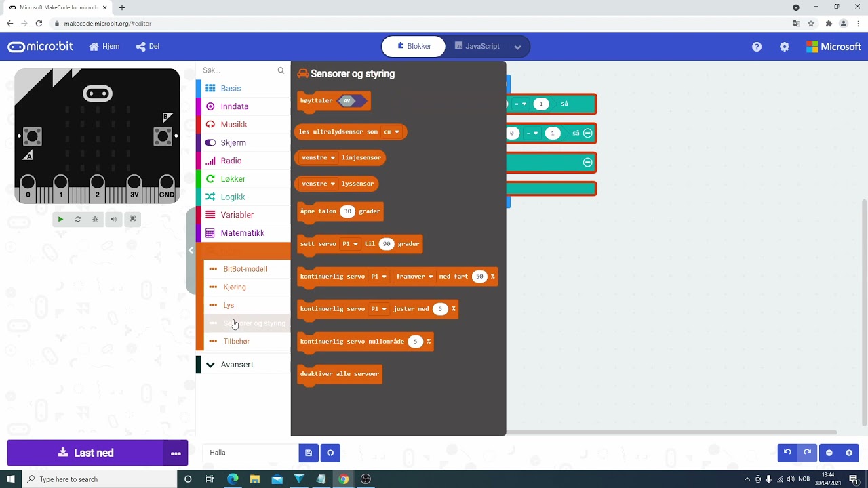
Task: Click the horizontal workspace scrollbar
Action: coord(671,432)
